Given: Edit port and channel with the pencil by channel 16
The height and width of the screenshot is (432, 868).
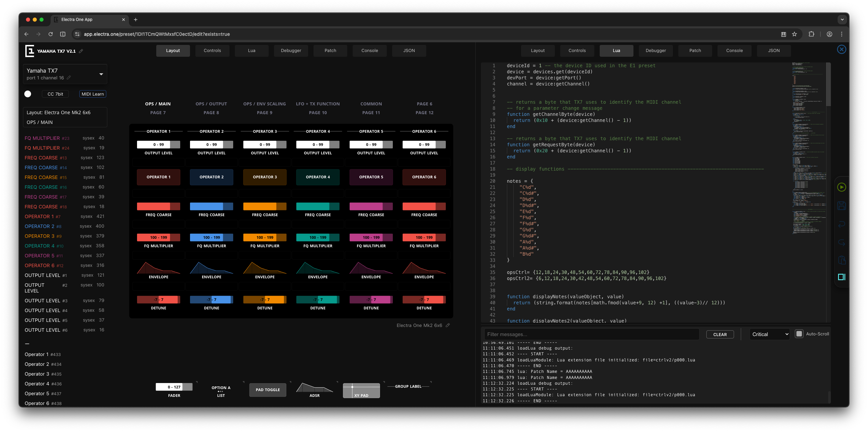Looking at the screenshot, I should point(69,78).
